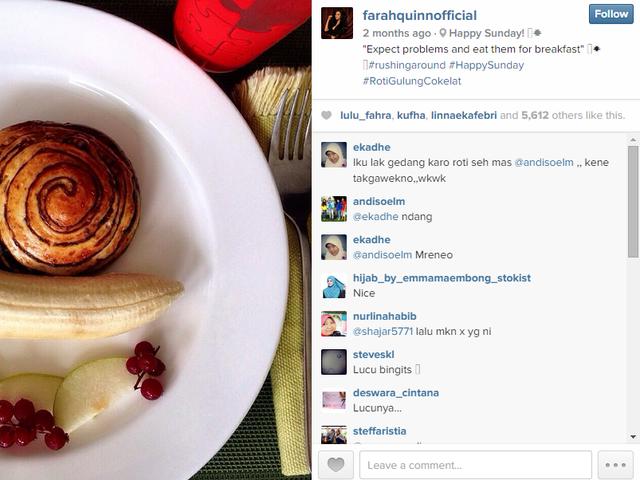
Task: Click the Leave a comment input field
Action: pyautogui.click(x=476, y=465)
